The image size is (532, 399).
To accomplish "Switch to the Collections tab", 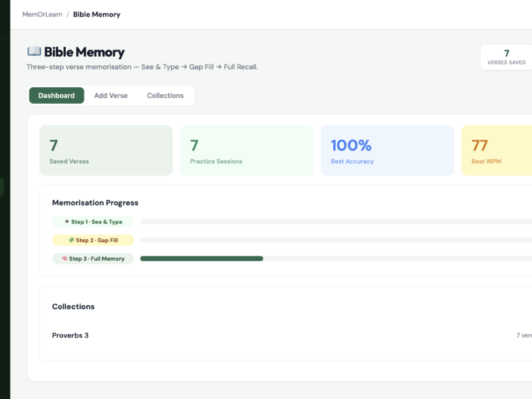I will pyautogui.click(x=165, y=95).
